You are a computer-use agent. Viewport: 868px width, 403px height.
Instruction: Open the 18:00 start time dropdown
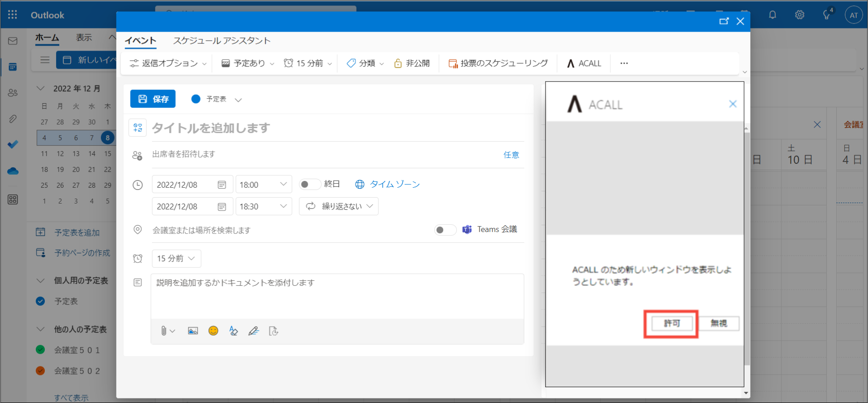pos(264,185)
